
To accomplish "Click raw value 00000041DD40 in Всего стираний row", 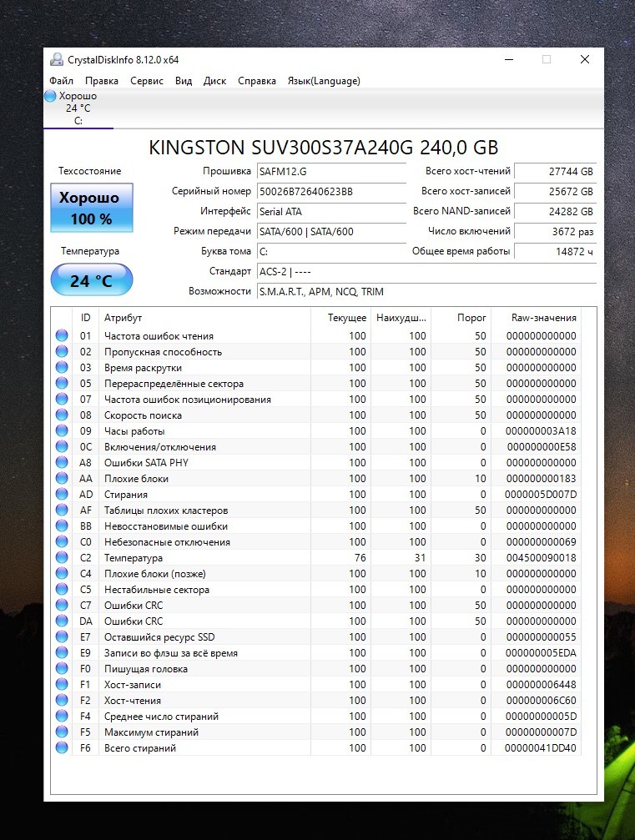I will [540, 748].
